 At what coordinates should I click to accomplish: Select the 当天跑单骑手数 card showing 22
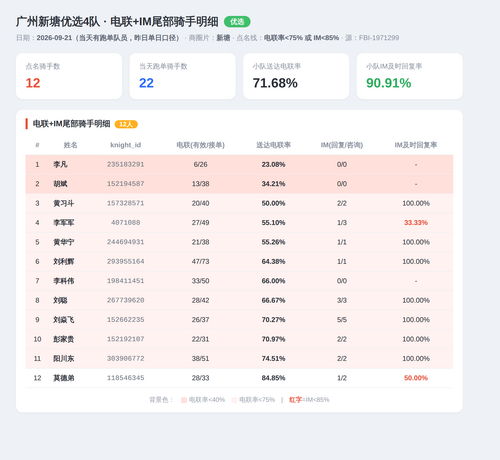[183, 76]
